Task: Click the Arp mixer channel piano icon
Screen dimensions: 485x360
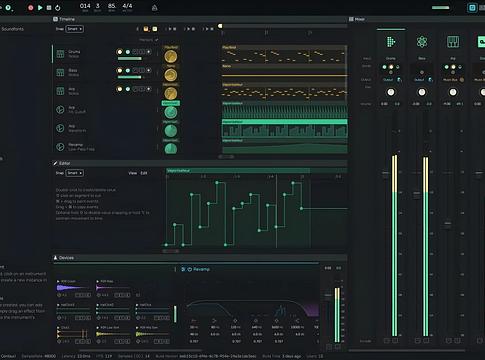Action: click(453, 42)
